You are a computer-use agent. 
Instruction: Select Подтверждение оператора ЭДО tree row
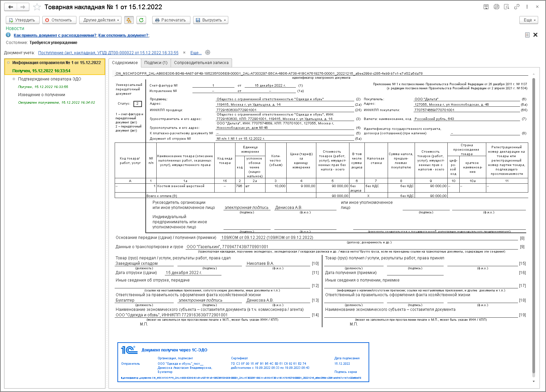point(49,79)
